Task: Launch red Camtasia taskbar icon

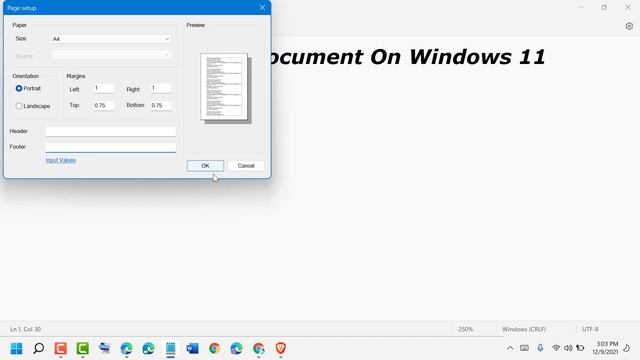Action: pos(60,348)
